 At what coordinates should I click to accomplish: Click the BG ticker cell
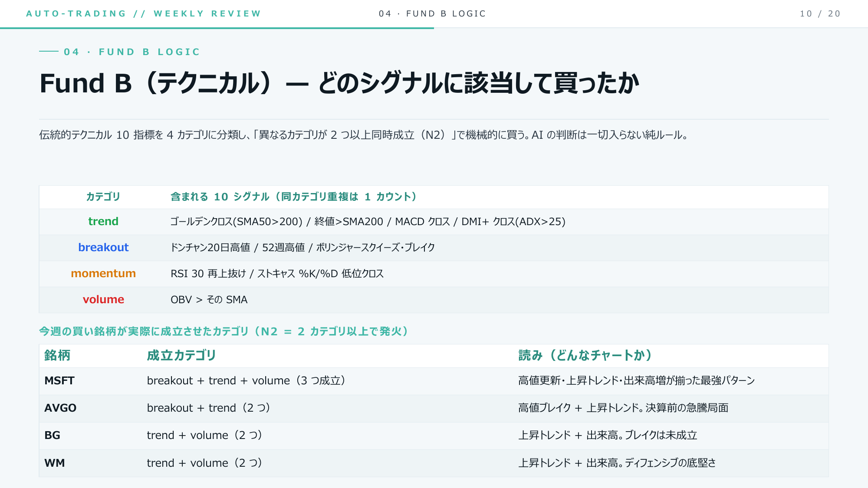[x=52, y=436]
